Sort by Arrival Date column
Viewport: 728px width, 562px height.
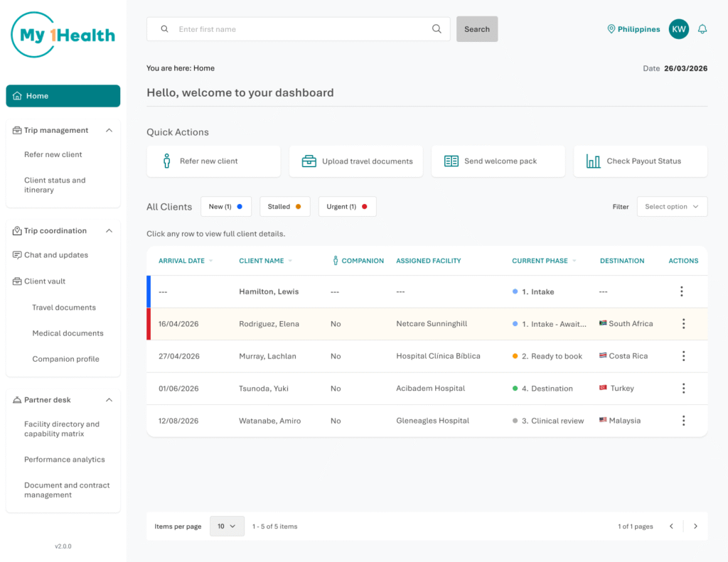tap(186, 261)
